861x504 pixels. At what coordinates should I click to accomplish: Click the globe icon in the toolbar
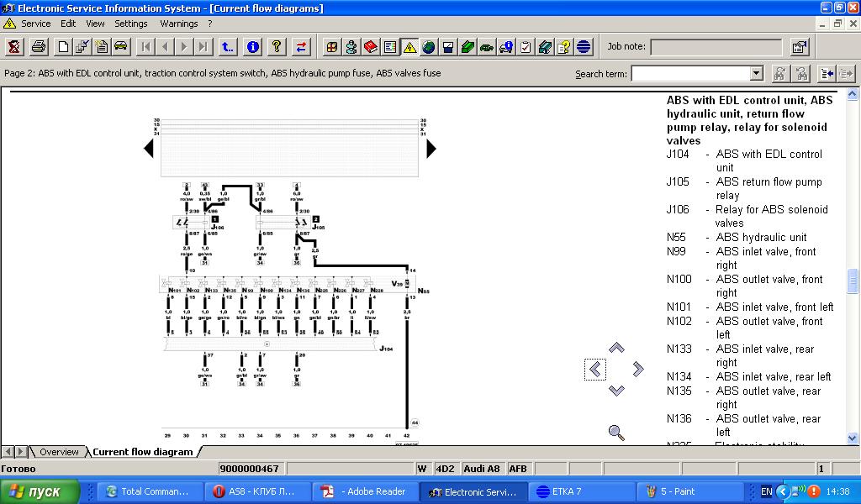tap(429, 47)
